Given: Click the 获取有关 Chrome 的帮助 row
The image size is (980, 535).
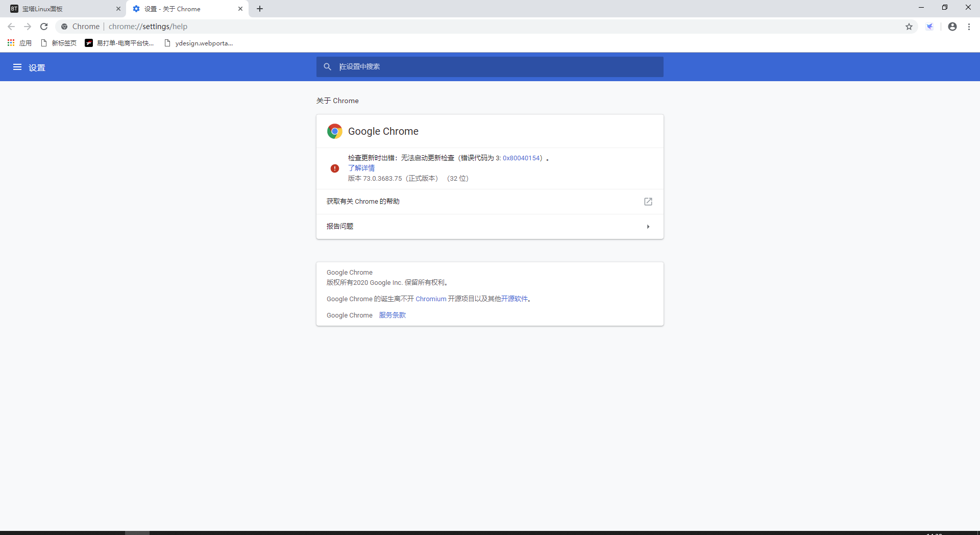Looking at the screenshot, I should (490, 202).
